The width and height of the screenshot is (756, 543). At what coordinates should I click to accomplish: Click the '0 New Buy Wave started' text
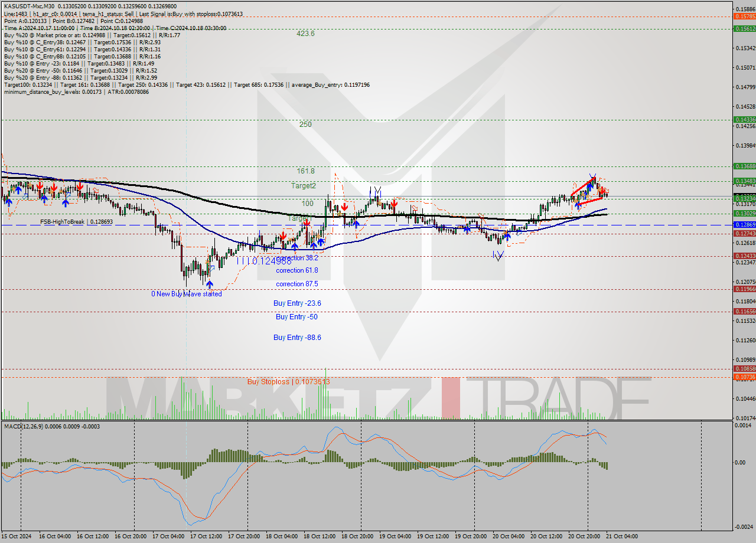click(187, 294)
